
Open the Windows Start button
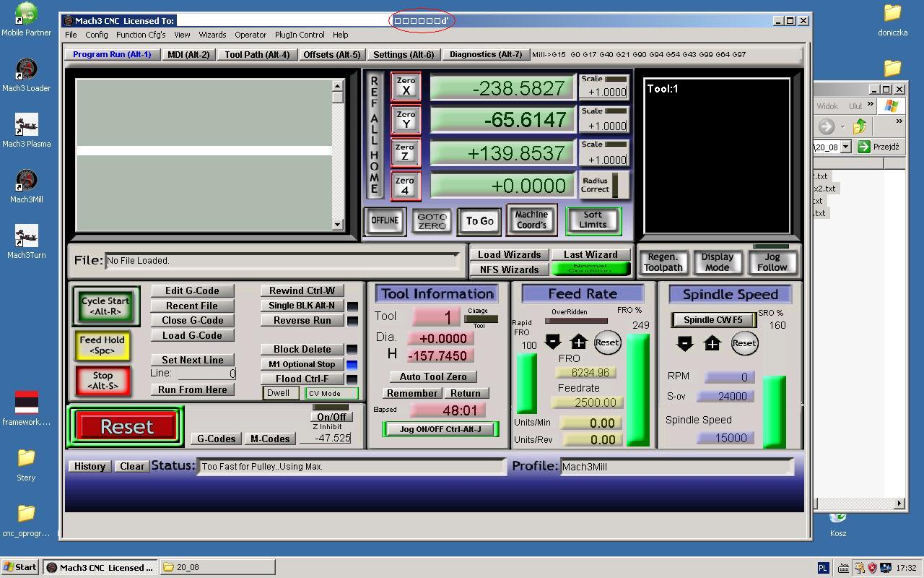(20, 567)
